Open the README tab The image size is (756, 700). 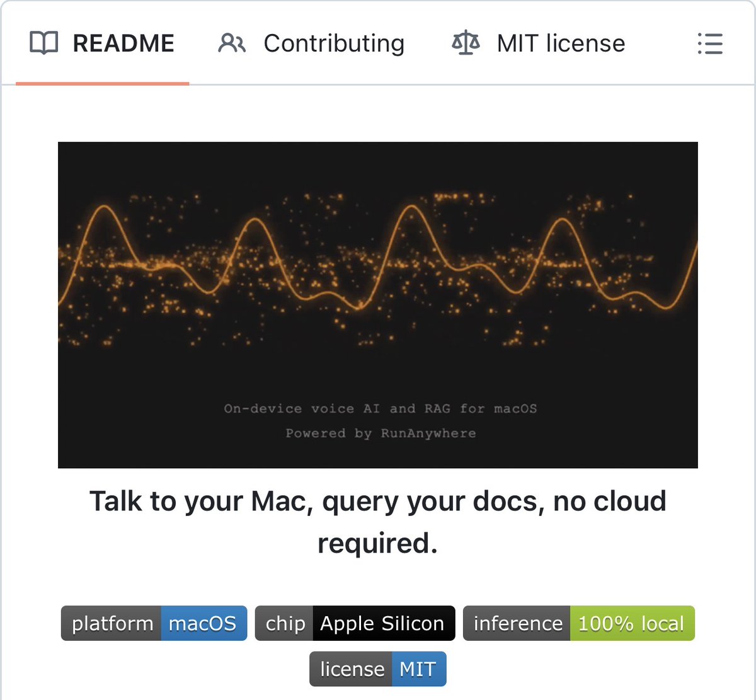102,43
